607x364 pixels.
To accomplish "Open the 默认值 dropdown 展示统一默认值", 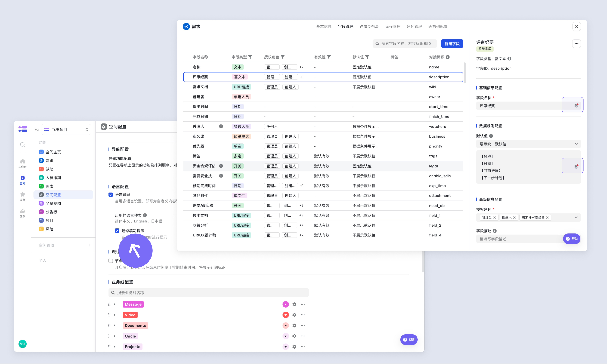I will (528, 144).
